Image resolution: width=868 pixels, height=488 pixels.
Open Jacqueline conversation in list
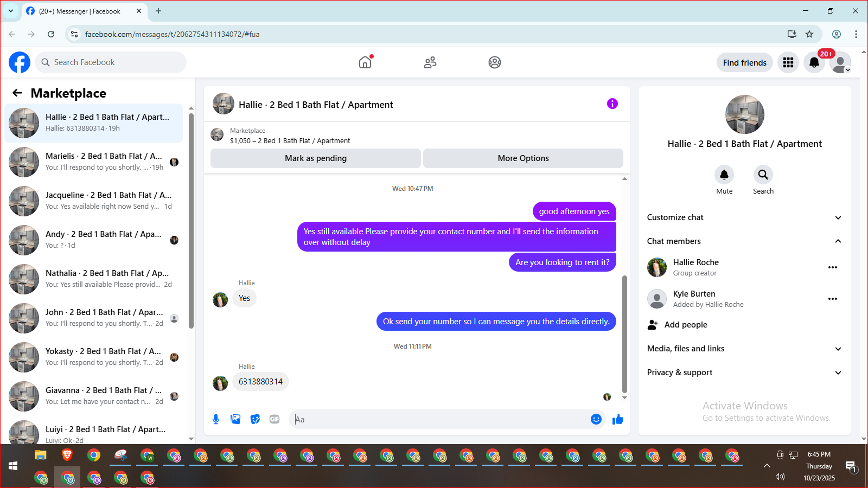point(93,201)
